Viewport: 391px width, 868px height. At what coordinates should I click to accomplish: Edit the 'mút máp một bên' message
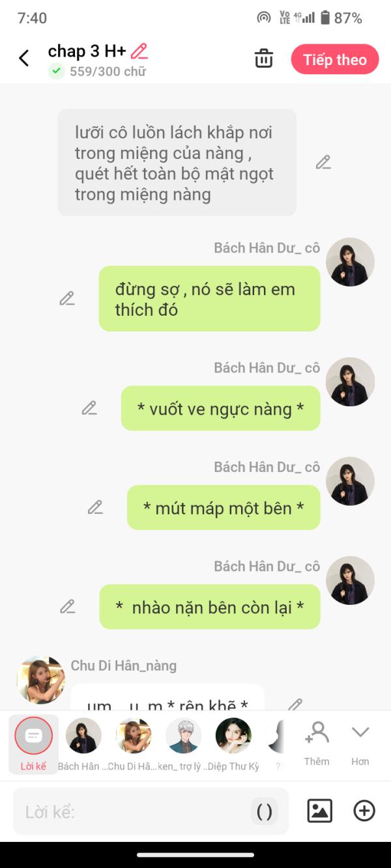click(95, 507)
